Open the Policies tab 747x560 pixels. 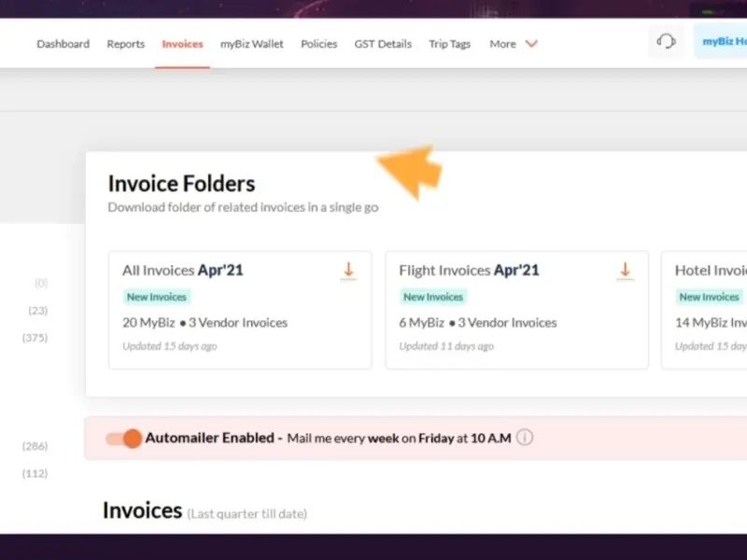(318, 44)
